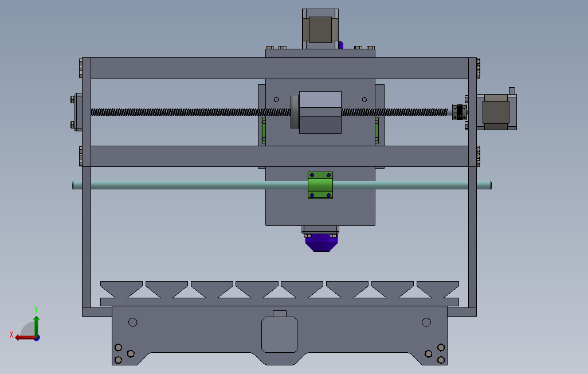The width and height of the screenshot is (588, 374).
Task: Select the stepper motor on top of the gantry
Action: coord(320,29)
